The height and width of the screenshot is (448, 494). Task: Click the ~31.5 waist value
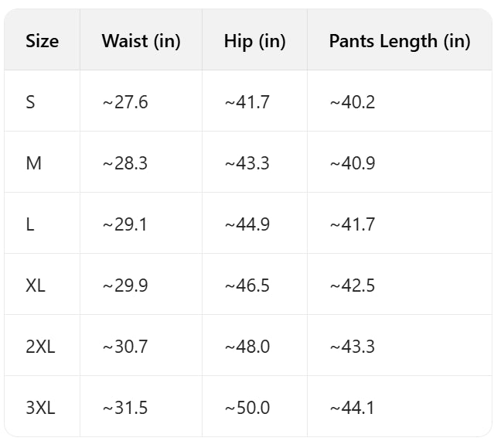(x=124, y=408)
